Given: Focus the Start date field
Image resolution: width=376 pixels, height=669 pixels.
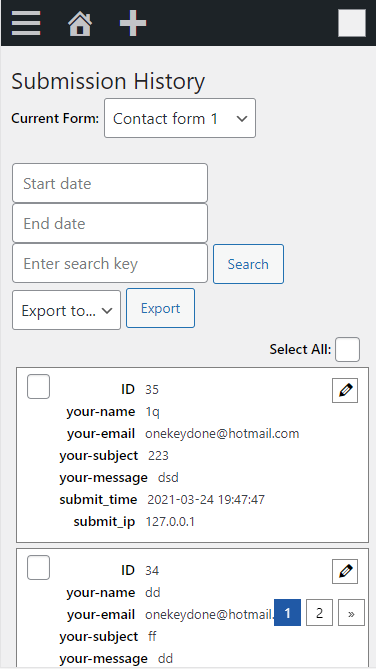Looking at the screenshot, I should [110, 183].
